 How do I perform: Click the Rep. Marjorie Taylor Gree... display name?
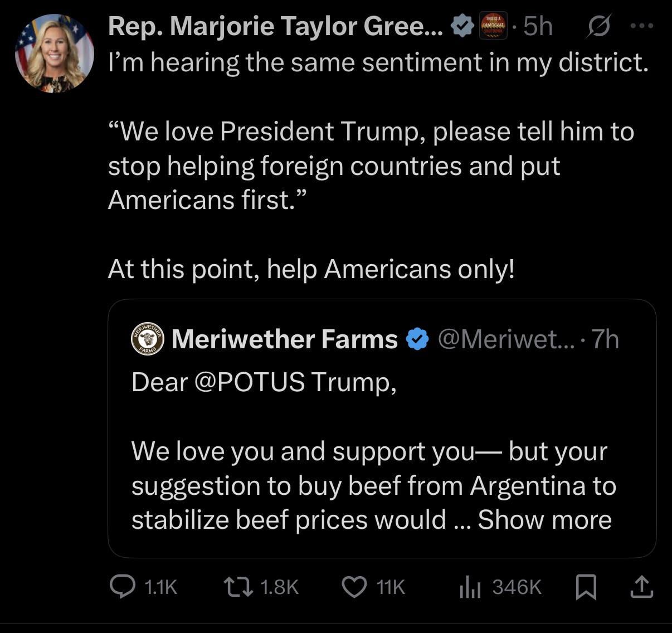click(276, 26)
